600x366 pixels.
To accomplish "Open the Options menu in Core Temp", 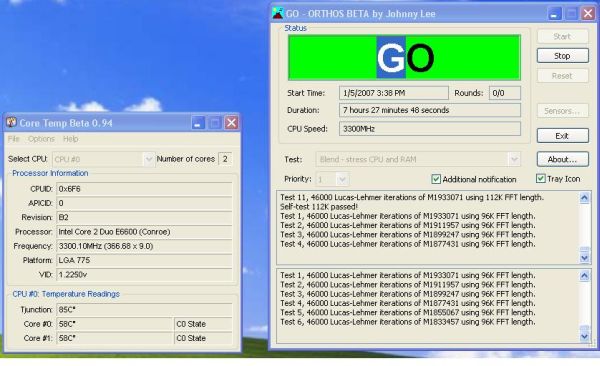I will tap(41, 139).
